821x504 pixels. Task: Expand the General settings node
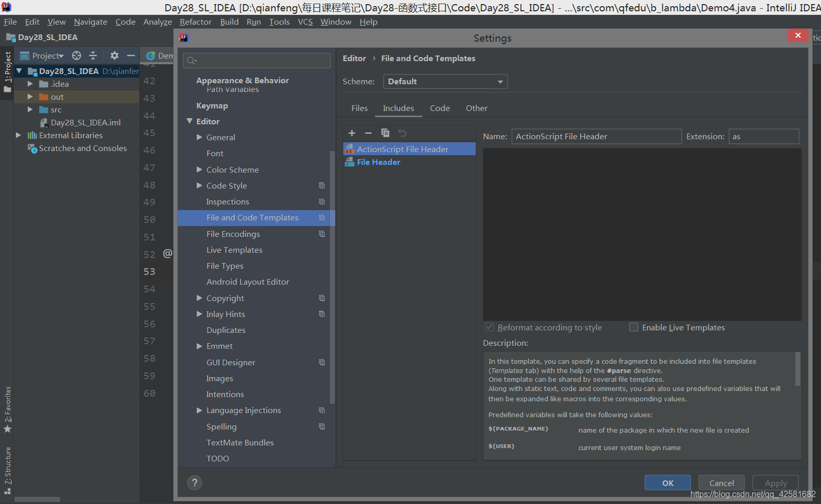pyautogui.click(x=199, y=137)
